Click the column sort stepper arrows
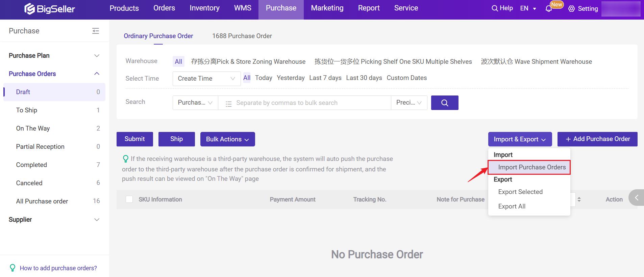644x277 pixels. (579, 199)
